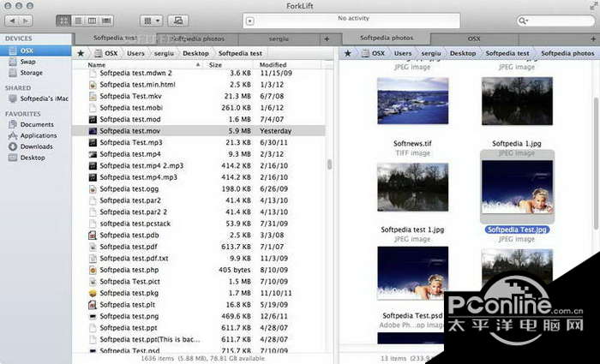Image resolution: width=600 pixels, height=364 pixels.
Task: Click left pane favorites star icon
Action: [x=81, y=53]
